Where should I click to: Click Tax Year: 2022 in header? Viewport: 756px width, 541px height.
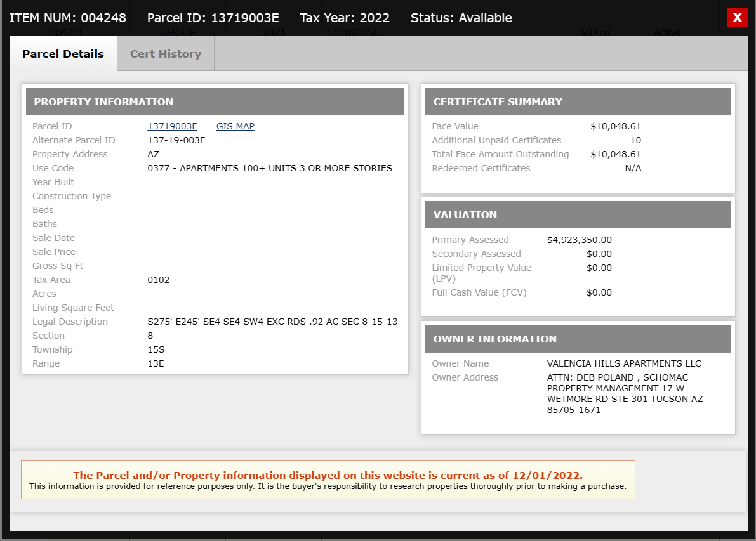344,18
